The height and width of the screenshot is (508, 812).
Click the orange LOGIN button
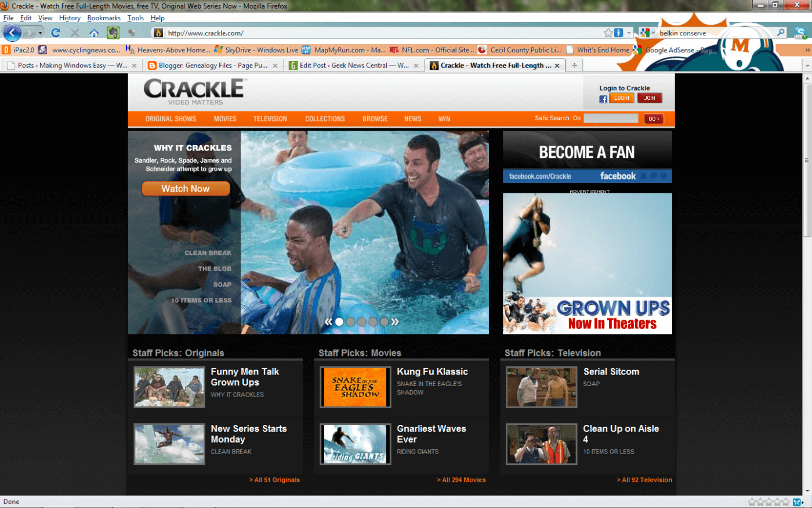point(622,98)
